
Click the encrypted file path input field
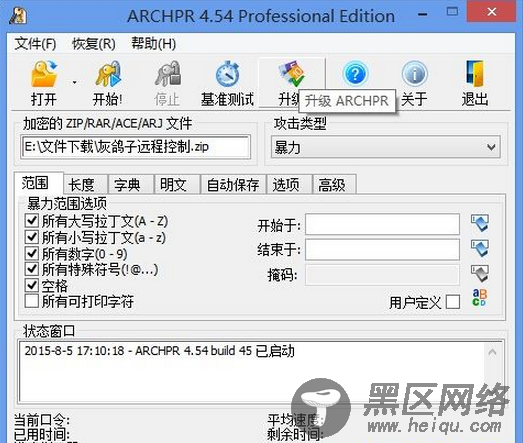click(135, 147)
